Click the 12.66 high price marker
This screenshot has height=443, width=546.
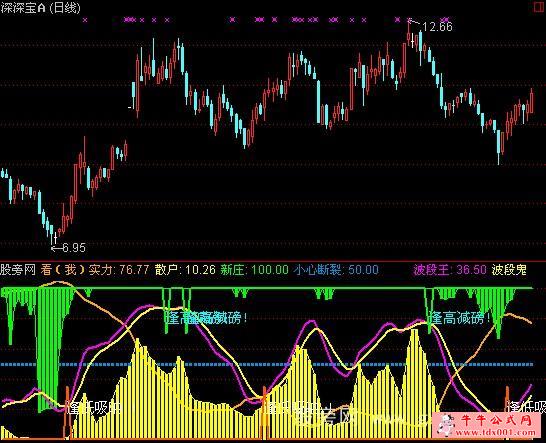(x=437, y=26)
